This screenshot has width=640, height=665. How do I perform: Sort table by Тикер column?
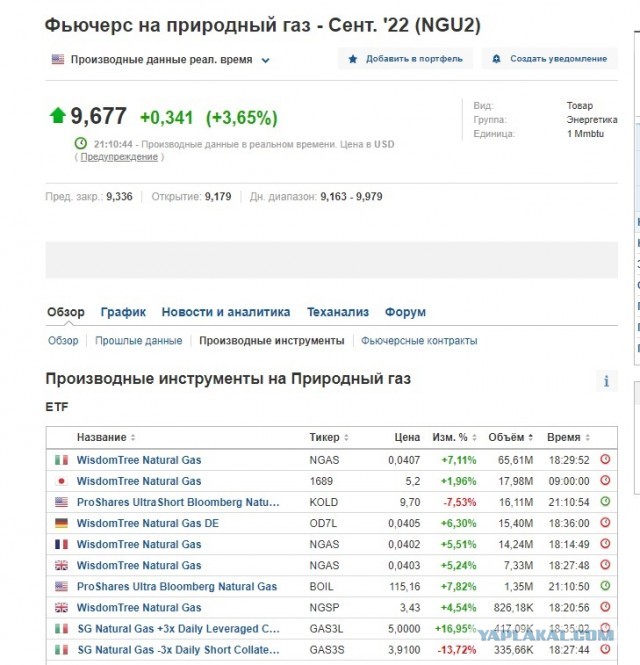pyautogui.click(x=329, y=437)
